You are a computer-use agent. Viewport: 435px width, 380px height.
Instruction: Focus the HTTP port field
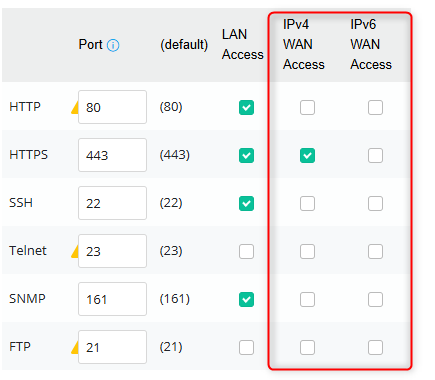click(112, 107)
